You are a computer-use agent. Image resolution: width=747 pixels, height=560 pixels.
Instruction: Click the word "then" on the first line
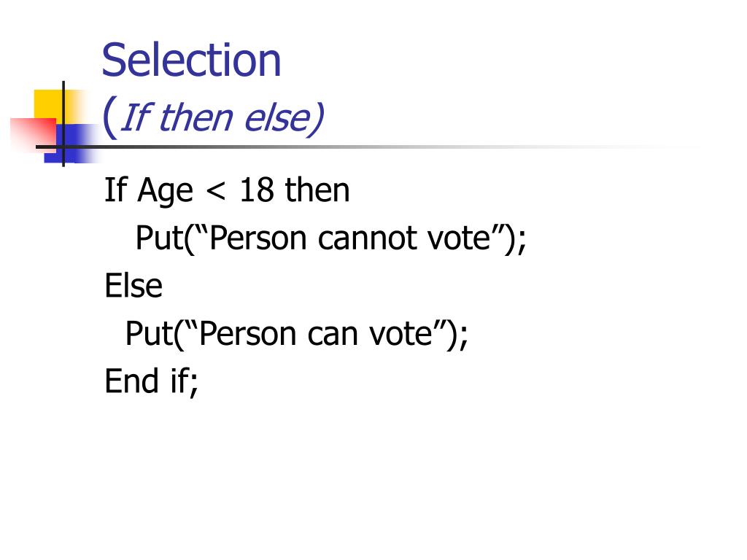click(317, 191)
